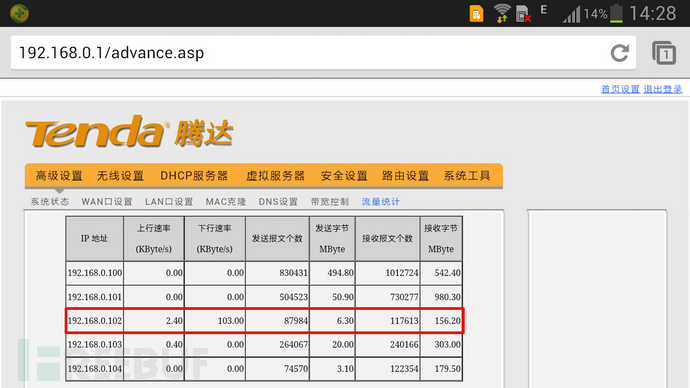Select the 192.168.0.102 table row

point(264,321)
